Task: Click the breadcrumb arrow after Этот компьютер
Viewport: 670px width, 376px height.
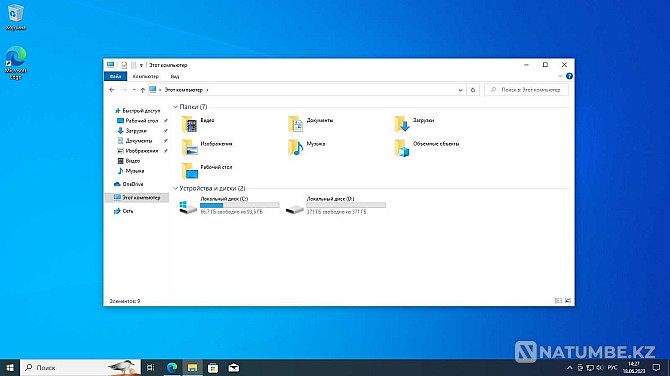Action: (208, 90)
